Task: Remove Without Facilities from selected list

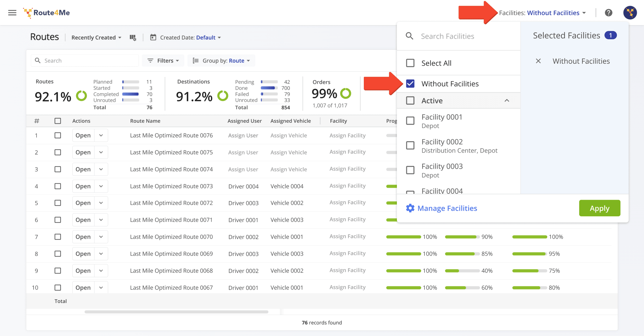Action: [x=538, y=61]
